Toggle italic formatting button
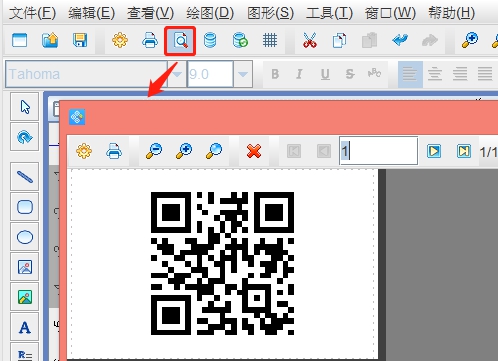The height and width of the screenshot is (361, 498). pyautogui.click(x=300, y=74)
